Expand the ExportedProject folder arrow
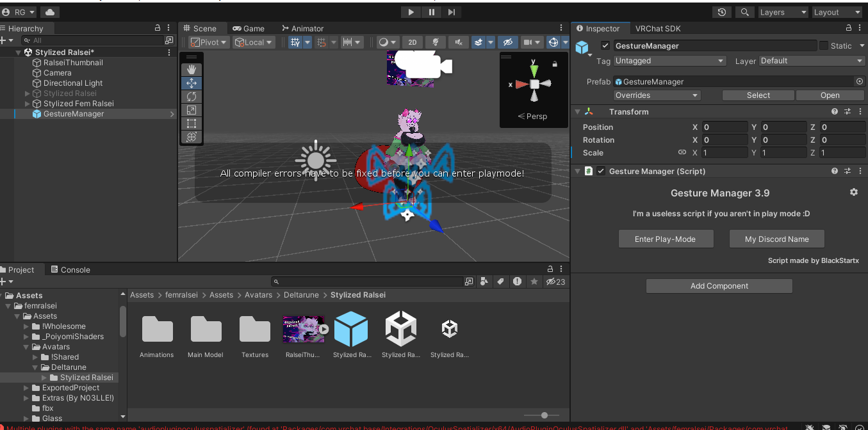Viewport: 868px width, 430px height. 27,388
